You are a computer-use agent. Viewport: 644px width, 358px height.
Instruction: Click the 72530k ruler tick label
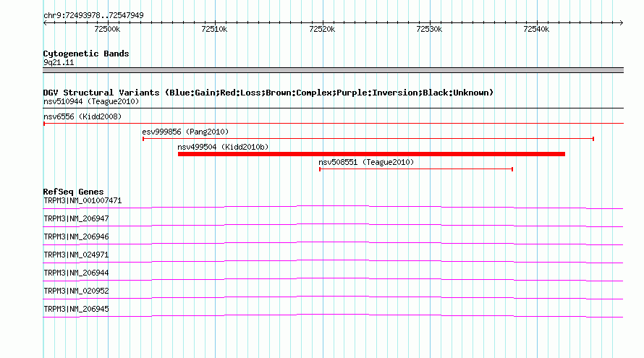pos(429,29)
